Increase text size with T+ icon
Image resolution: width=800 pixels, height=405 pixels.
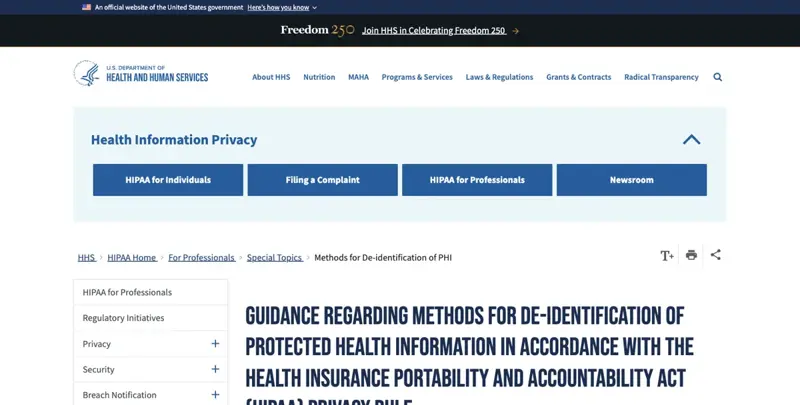click(x=667, y=256)
